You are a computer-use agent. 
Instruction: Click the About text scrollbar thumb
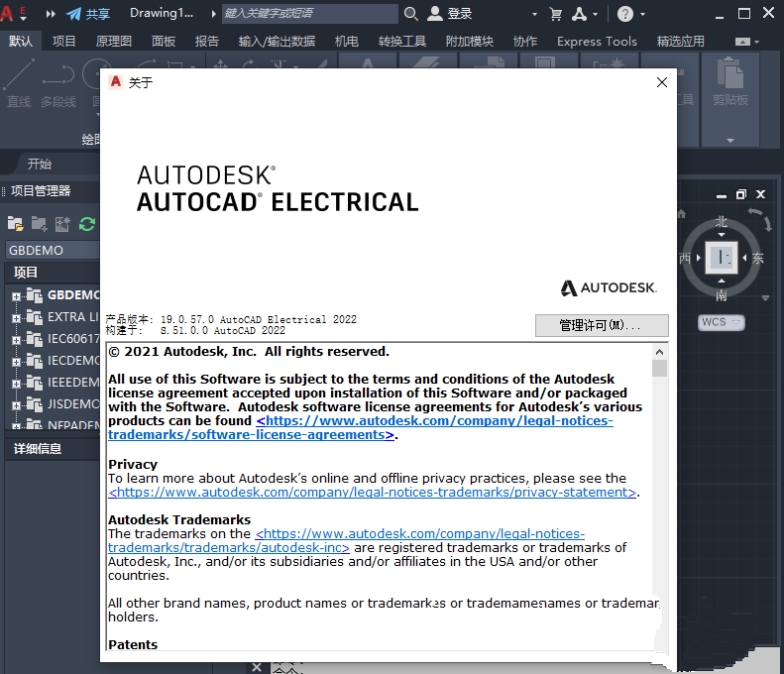659,369
